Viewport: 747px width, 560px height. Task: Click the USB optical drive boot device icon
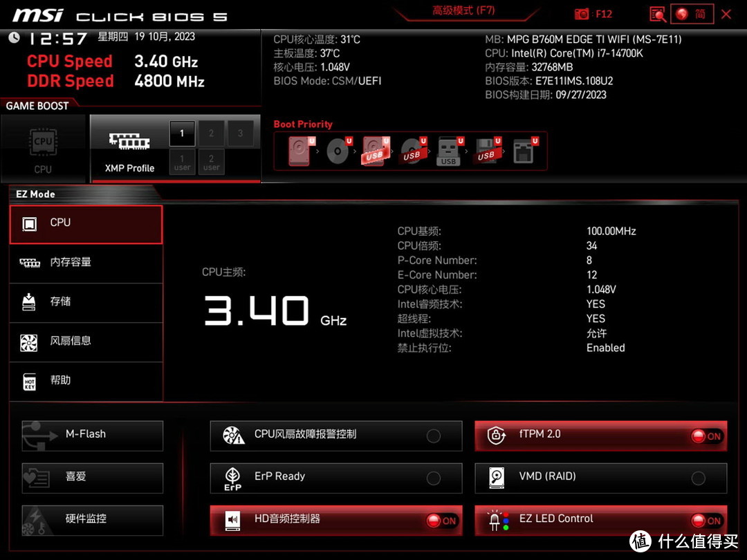click(412, 151)
